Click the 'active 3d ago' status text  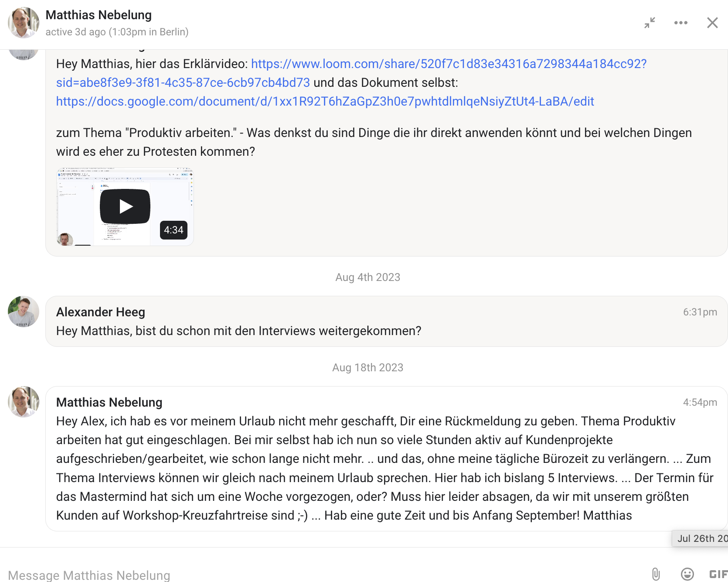(117, 32)
